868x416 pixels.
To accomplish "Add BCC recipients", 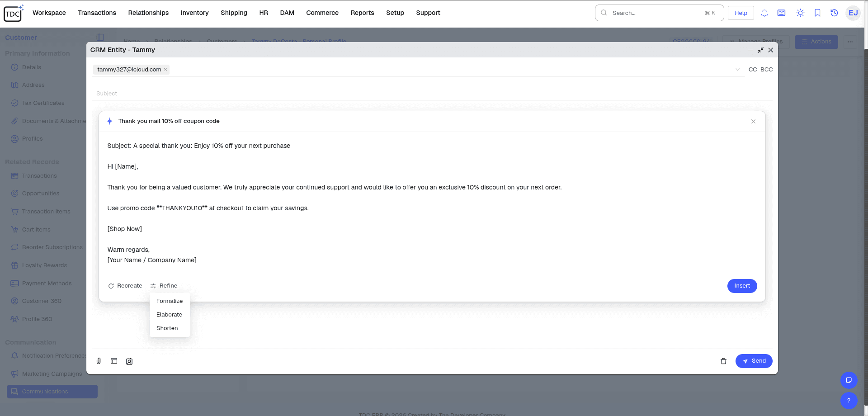I will (x=766, y=70).
